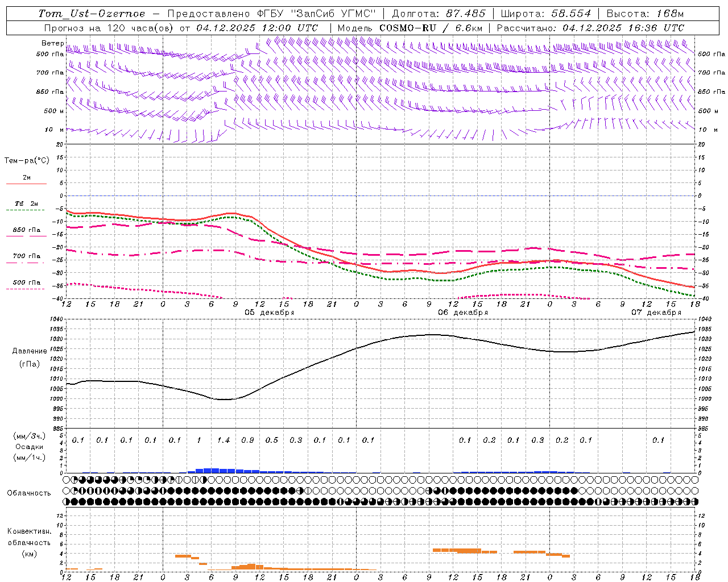
Task: Click the Конвективн. облачность panel label
Action: (29, 537)
